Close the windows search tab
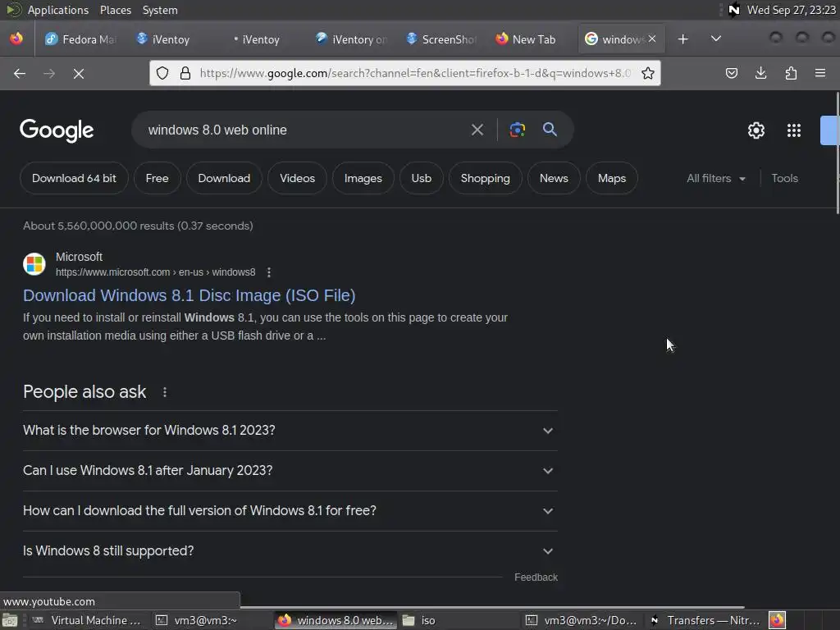Screen dimensions: 840x630 pos(652,39)
